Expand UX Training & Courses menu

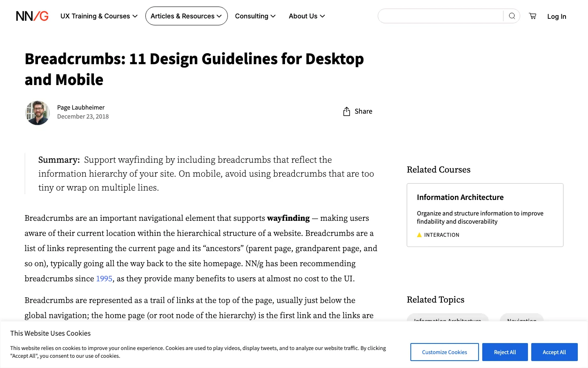(x=99, y=16)
